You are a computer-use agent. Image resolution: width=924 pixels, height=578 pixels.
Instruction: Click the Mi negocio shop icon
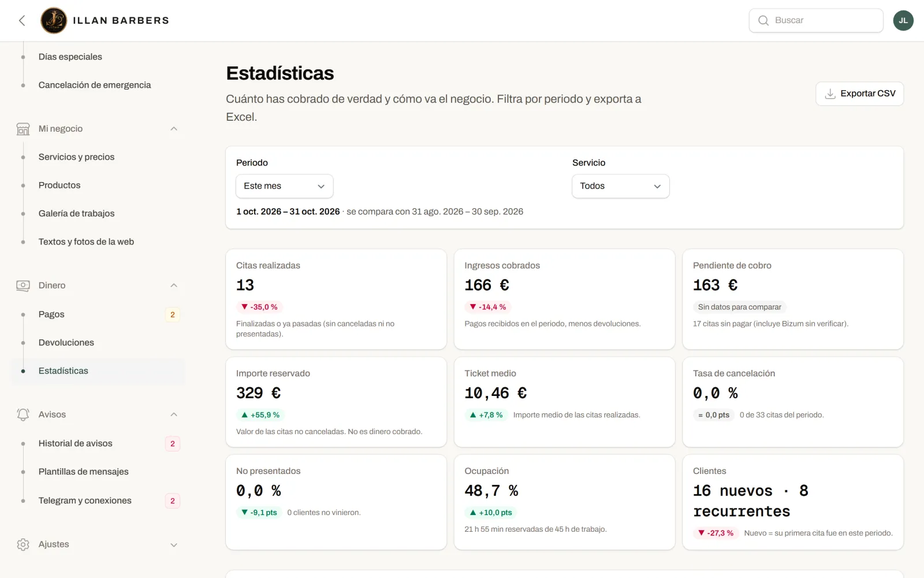pos(23,129)
